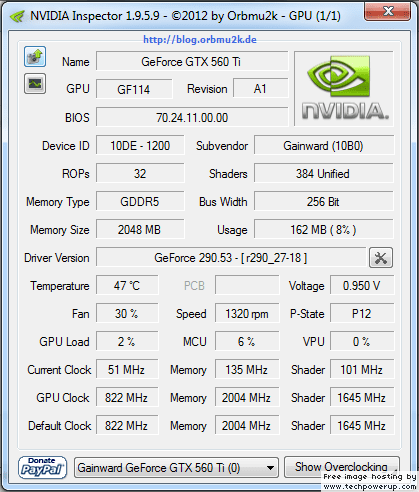Click the Subvendor field Gainward (10B0)
Screen dimensions: 419x492
point(324,145)
